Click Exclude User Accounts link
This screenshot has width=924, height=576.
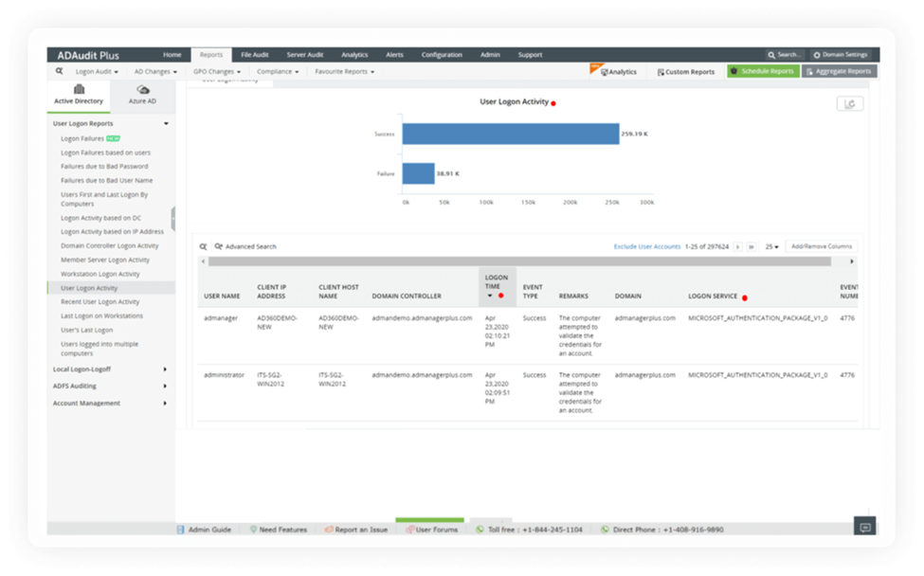[646, 246]
